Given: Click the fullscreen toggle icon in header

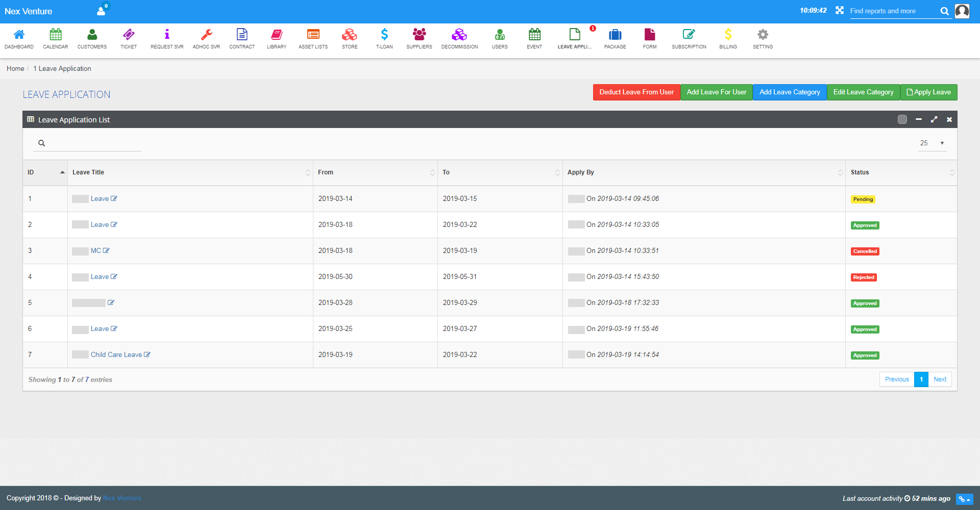Looking at the screenshot, I should click(x=839, y=11).
